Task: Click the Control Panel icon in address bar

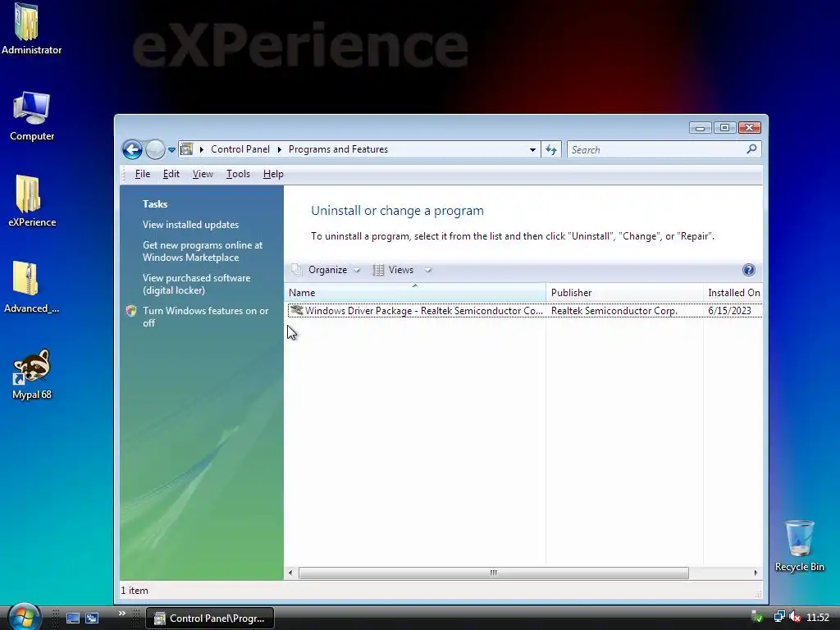Action: (186, 149)
